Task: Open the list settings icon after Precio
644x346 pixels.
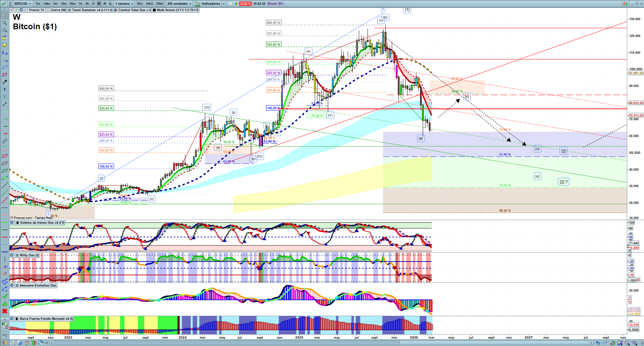Action: point(43,10)
